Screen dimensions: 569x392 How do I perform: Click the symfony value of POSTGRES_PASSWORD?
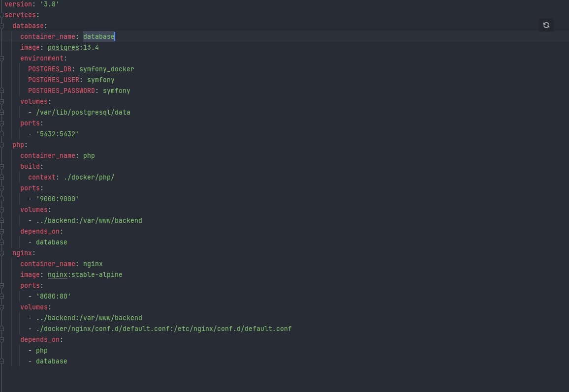click(x=117, y=90)
